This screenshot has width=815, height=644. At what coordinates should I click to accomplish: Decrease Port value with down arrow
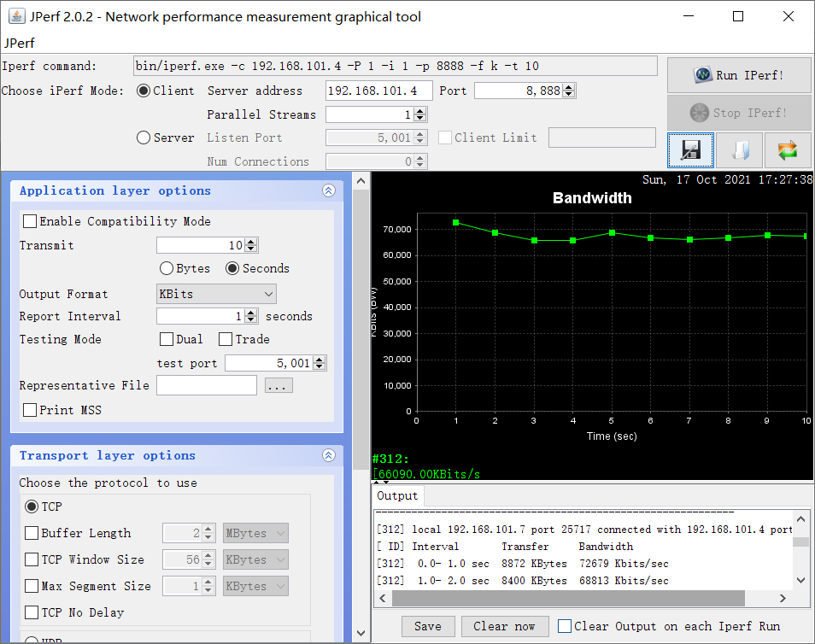pos(569,94)
